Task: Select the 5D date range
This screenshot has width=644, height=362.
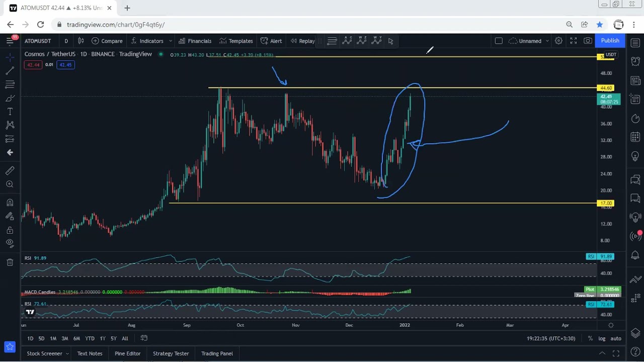Action: [x=41, y=338]
